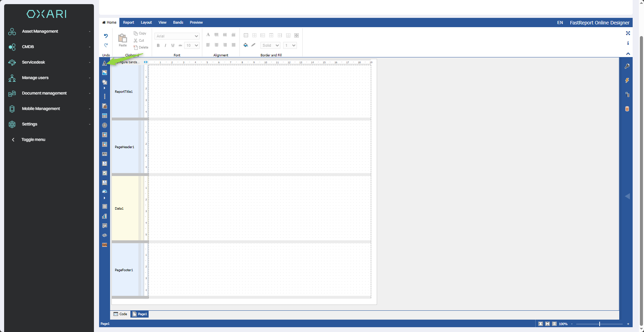Switch to the Bands ribbon tab
Image resolution: width=644 pixels, height=332 pixels.
[178, 22]
